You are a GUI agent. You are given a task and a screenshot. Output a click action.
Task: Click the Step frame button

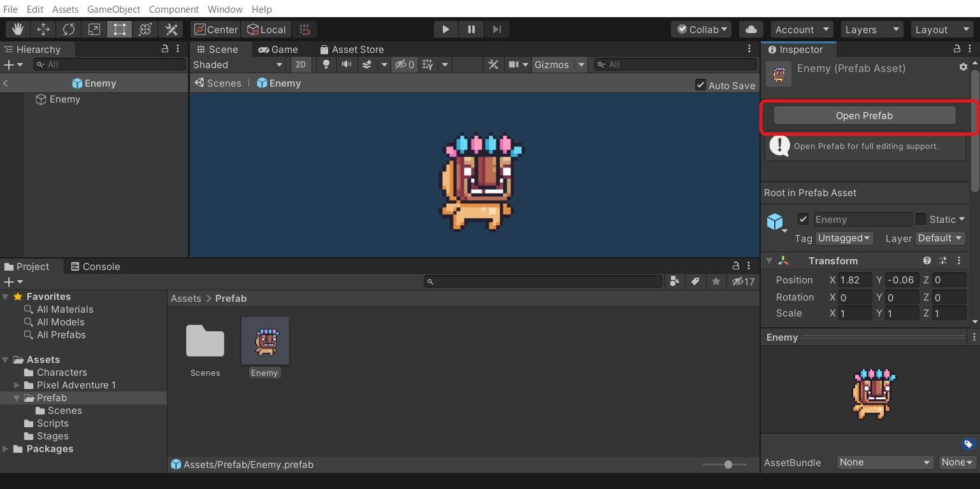coord(496,29)
